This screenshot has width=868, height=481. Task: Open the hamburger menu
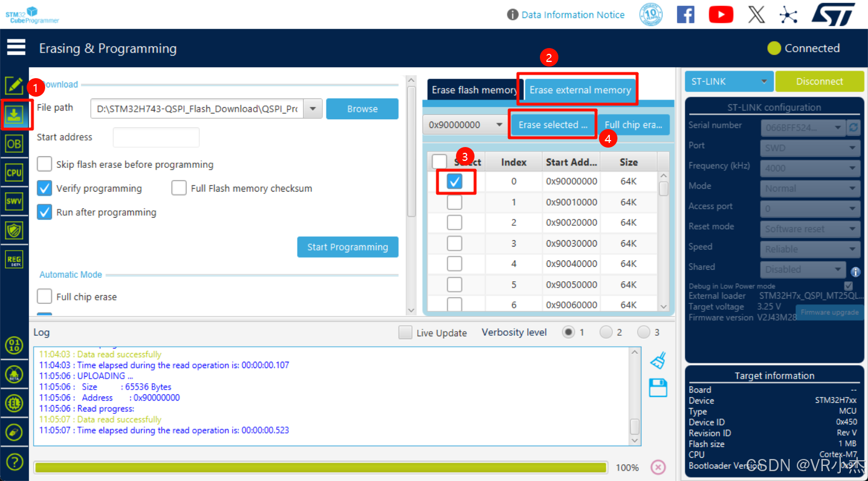pyautogui.click(x=16, y=47)
